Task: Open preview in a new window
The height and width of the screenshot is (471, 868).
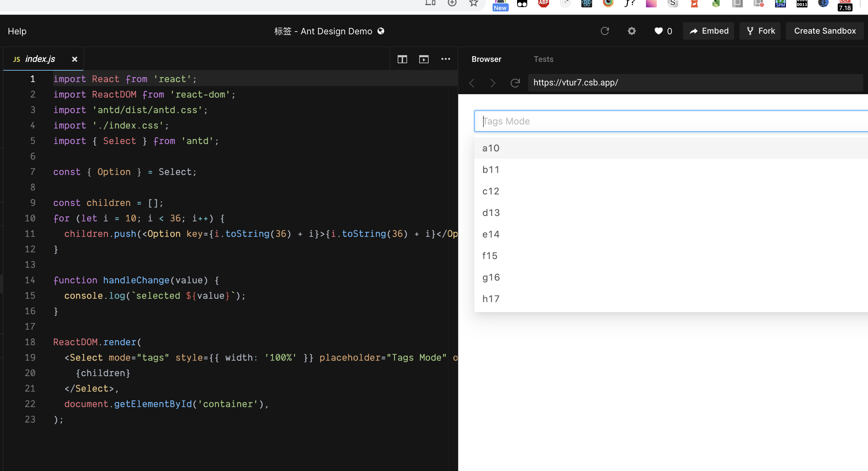Action: tap(424, 59)
